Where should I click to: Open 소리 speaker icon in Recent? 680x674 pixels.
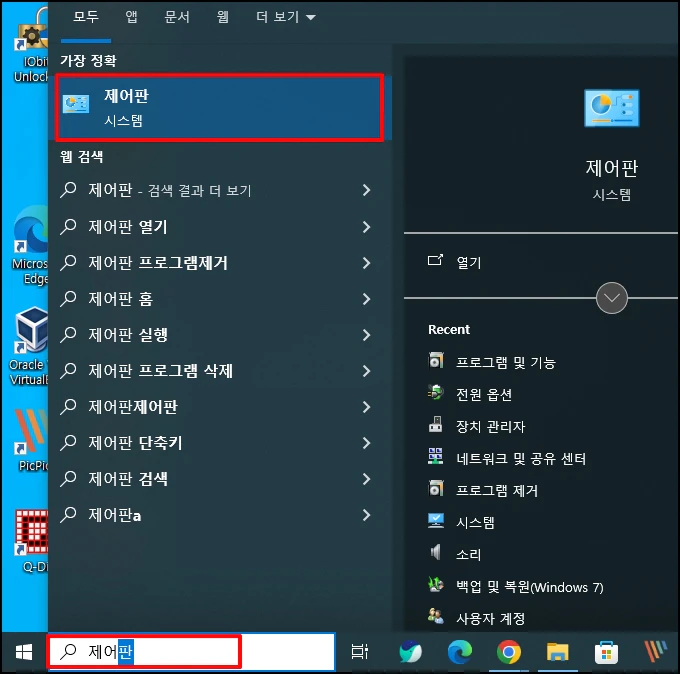tap(436, 553)
